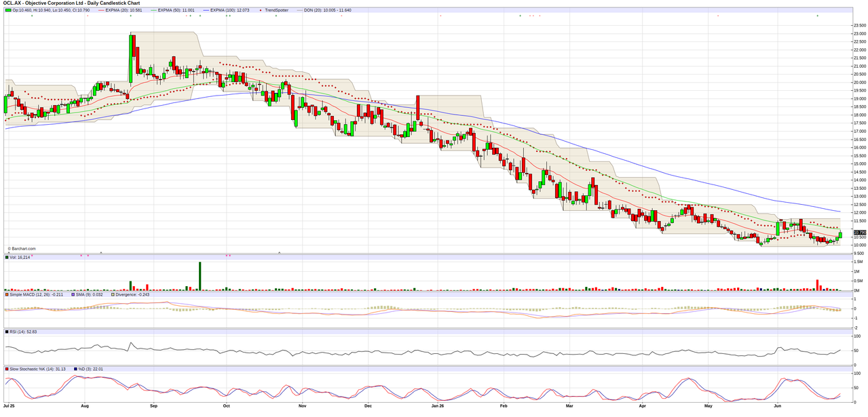
Task: Click the Aug date axis label
Action: coord(85,407)
